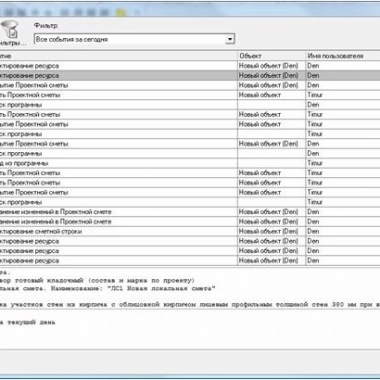The image size is (380, 380).
Task: Select the 'Выход из программы' event row
Action: pyautogui.click(x=190, y=163)
